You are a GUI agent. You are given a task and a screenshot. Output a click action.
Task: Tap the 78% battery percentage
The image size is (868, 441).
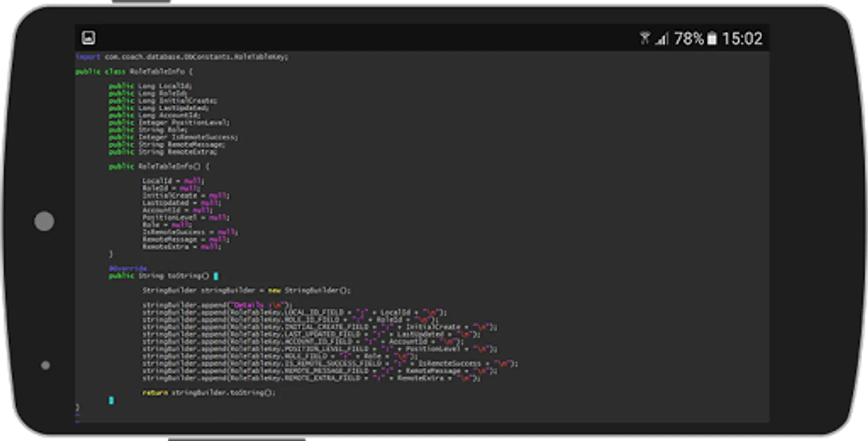(x=689, y=38)
